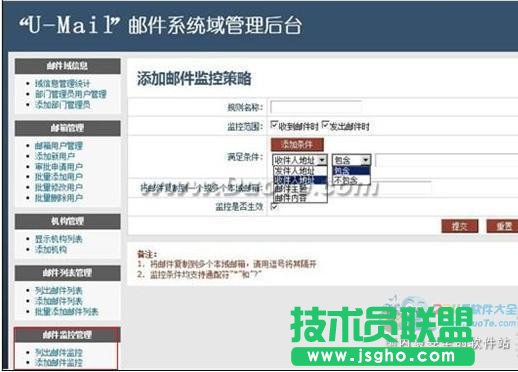Open the 收件人地址 condition field dropdown box

[x=300, y=160]
